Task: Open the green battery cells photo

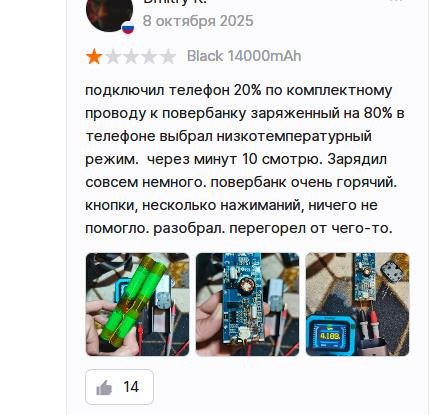Action: [137, 304]
